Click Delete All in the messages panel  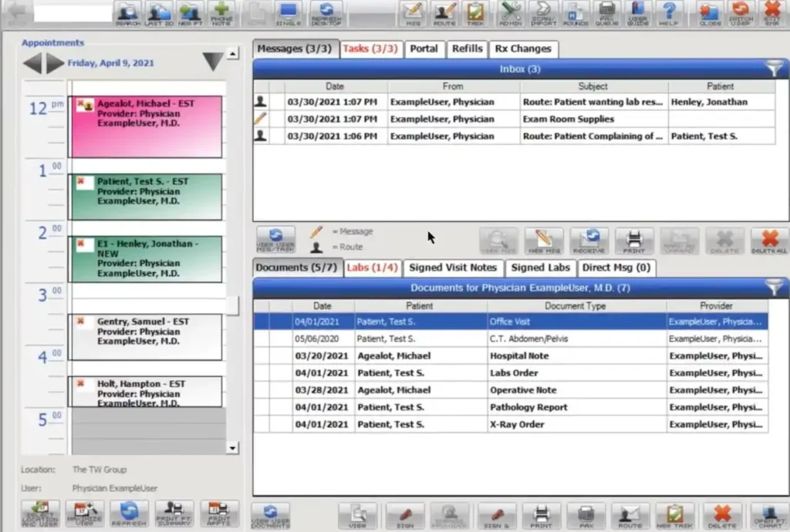pyautogui.click(x=768, y=241)
